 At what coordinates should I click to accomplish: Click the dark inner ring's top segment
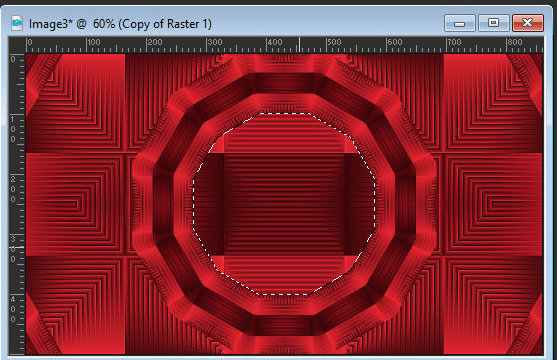click(284, 83)
